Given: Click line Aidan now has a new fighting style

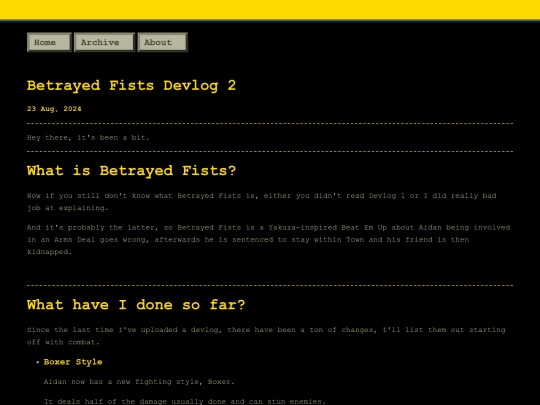Looking at the screenshot, I should 139,382.
